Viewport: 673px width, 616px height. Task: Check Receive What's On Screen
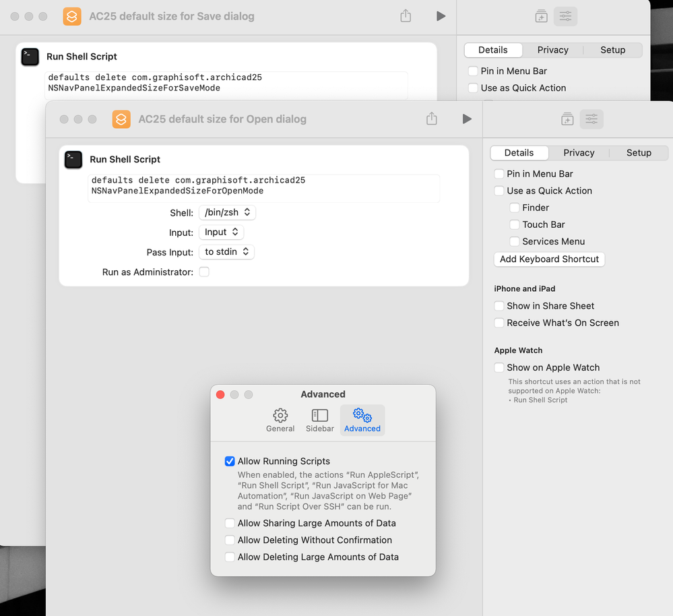click(x=499, y=323)
